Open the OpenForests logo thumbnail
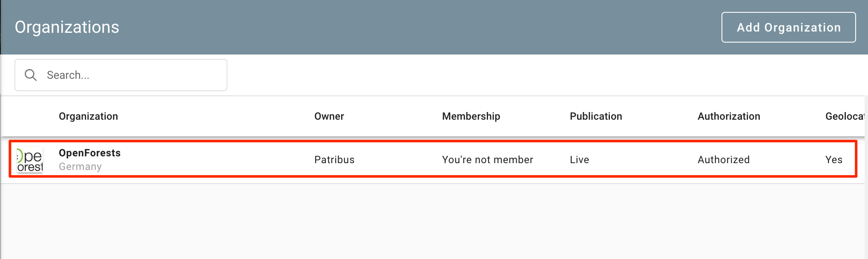This screenshot has width=868, height=259. [x=30, y=160]
